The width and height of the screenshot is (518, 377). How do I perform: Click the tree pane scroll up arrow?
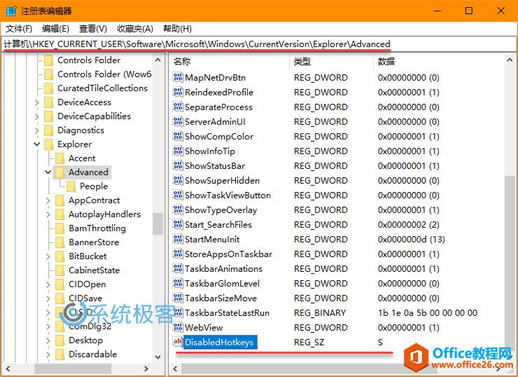click(158, 60)
